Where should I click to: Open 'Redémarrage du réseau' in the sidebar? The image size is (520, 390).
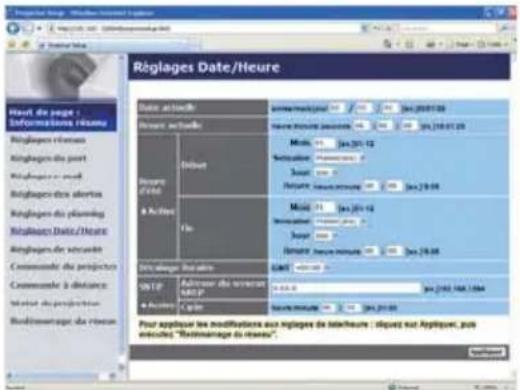[63, 321]
